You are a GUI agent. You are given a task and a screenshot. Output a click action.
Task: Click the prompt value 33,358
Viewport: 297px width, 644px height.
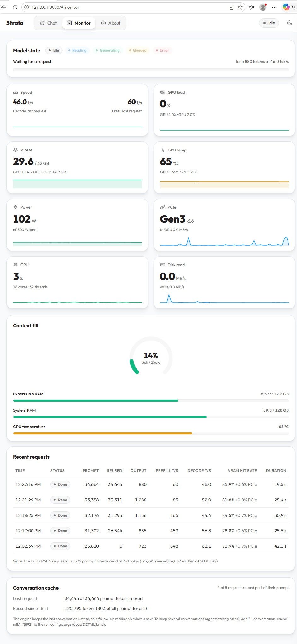(x=92, y=500)
